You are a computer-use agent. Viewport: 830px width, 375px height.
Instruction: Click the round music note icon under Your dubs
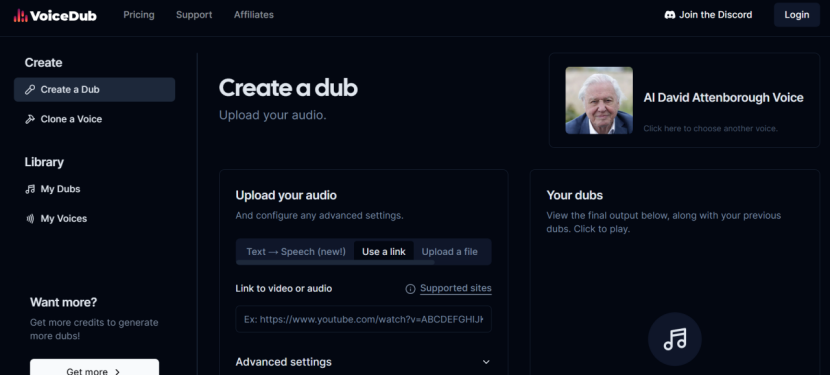point(675,339)
